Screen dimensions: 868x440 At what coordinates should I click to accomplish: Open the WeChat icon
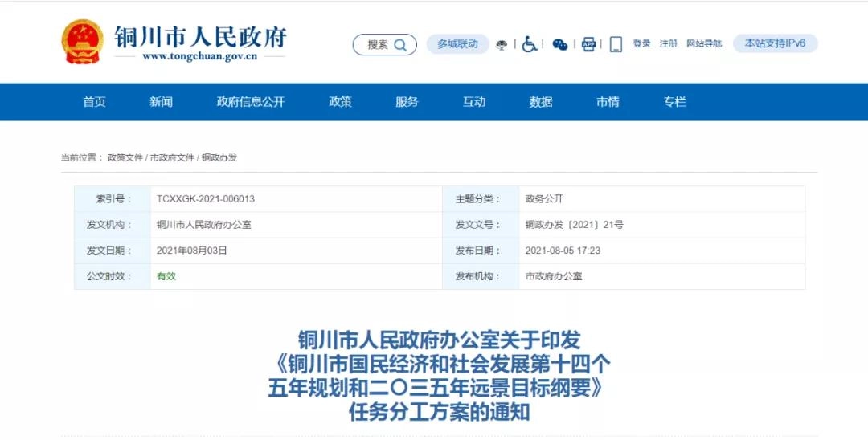click(560, 45)
